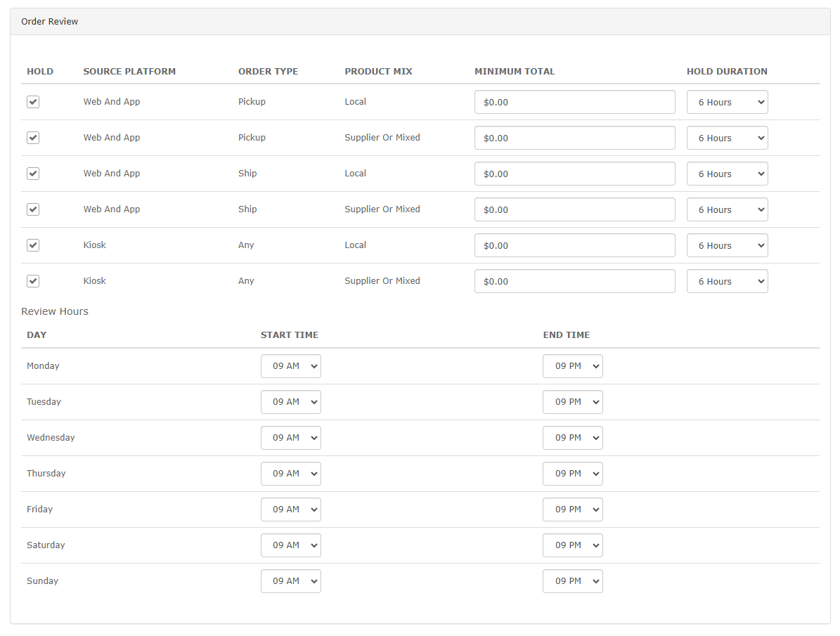Open Sunday start time dropdown
Image resolution: width=840 pixels, height=636 pixels.
[291, 581]
